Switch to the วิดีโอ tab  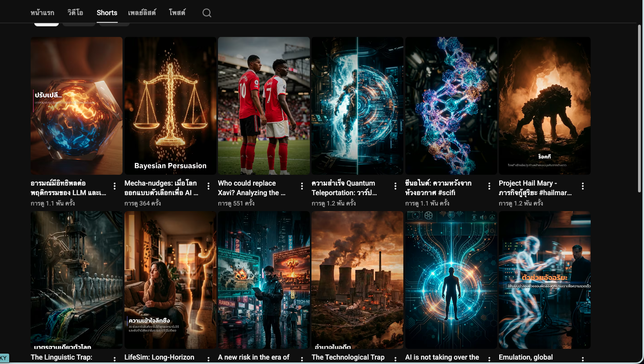(x=75, y=13)
